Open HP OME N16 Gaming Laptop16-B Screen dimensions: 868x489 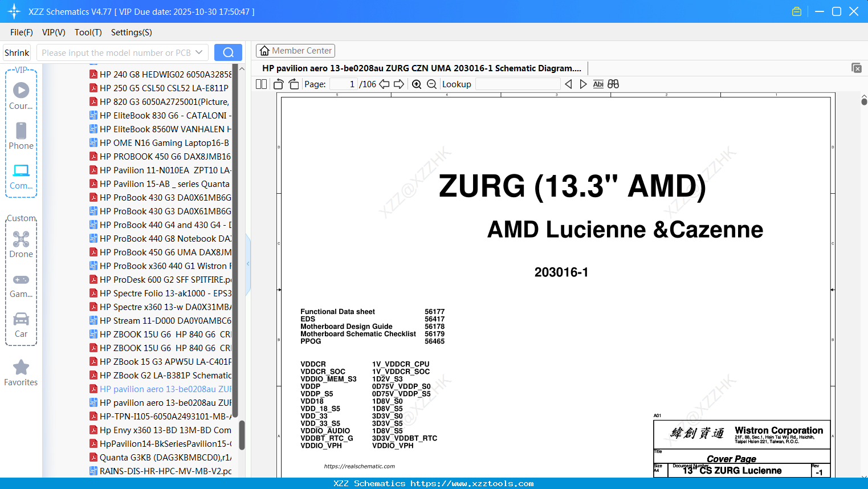pos(160,142)
